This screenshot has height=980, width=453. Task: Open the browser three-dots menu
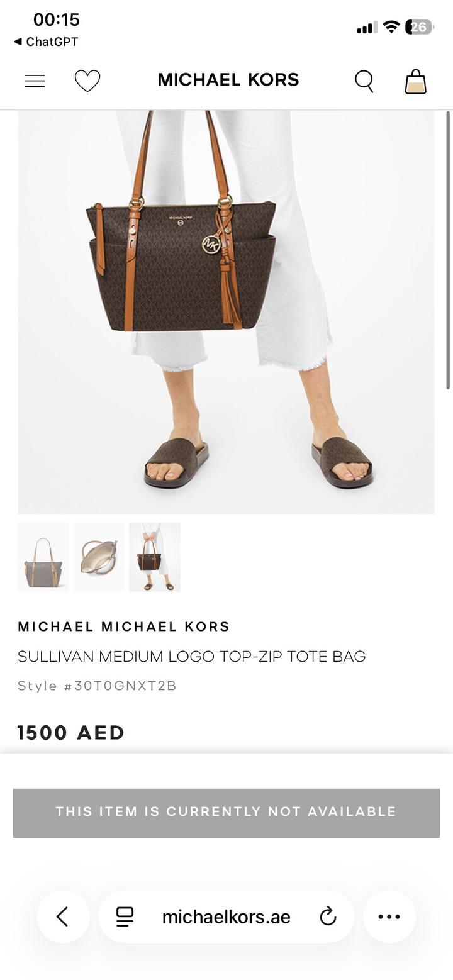389,916
